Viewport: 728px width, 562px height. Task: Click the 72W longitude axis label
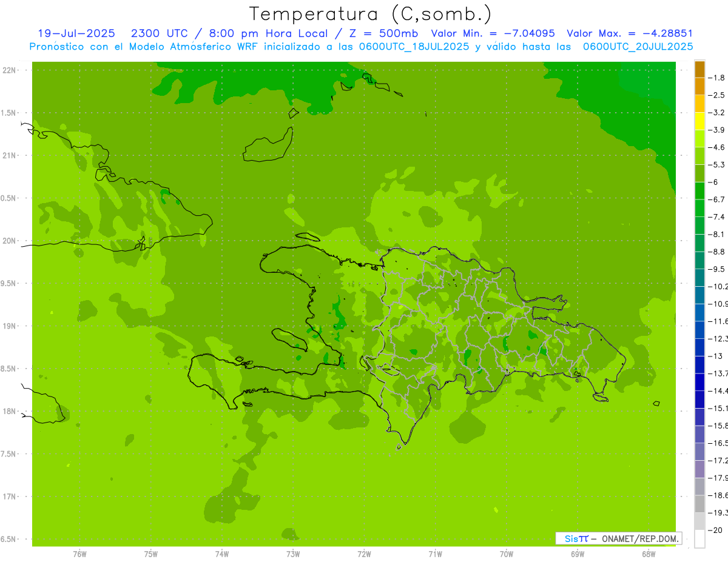[x=364, y=554]
